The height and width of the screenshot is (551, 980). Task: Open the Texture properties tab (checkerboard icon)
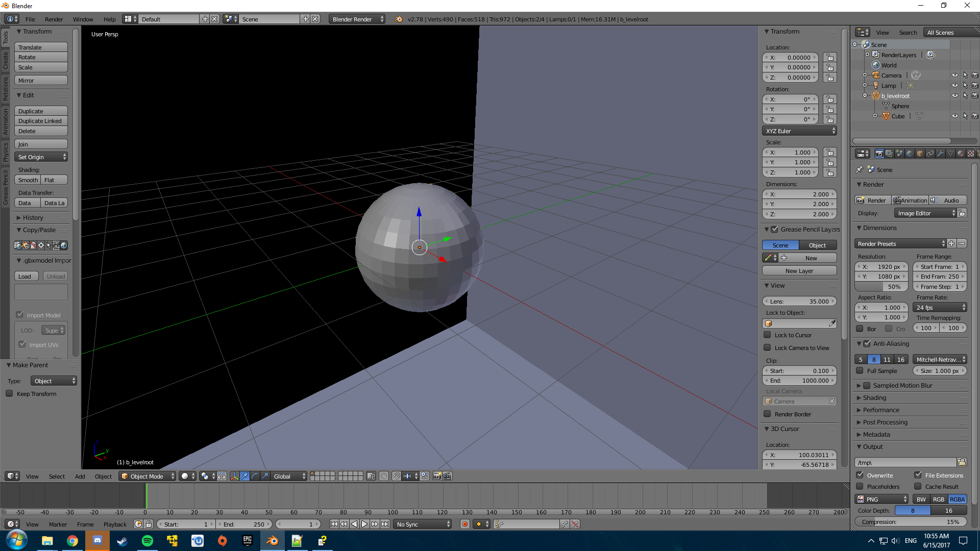pyautogui.click(x=971, y=154)
